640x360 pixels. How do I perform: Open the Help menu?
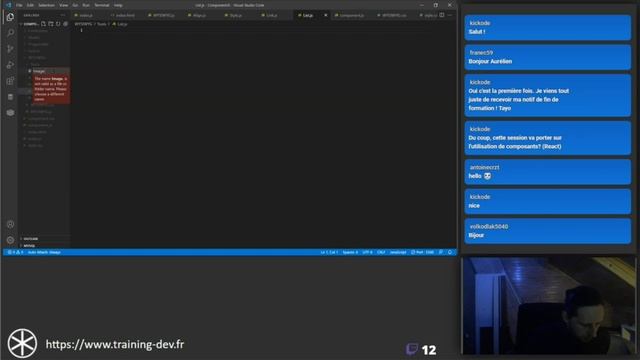click(x=118, y=5)
